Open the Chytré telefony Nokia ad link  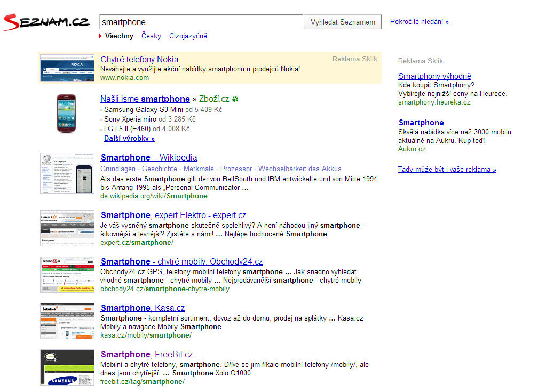[x=139, y=60]
